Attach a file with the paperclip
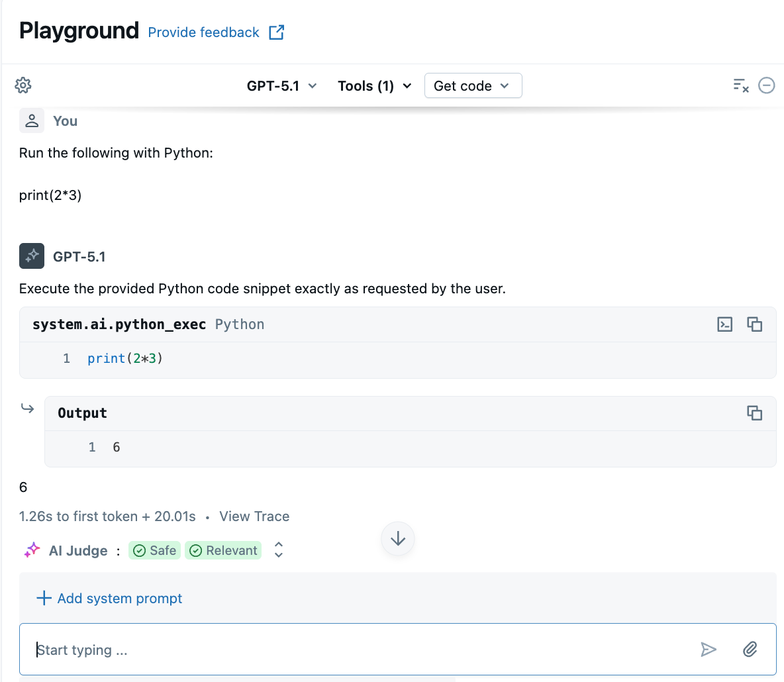 tap(750, 650)
